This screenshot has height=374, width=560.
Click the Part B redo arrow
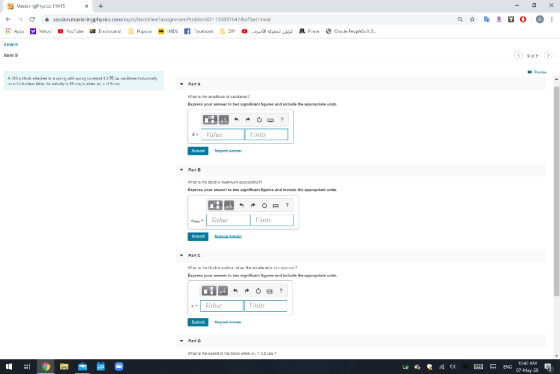(253, 205)
